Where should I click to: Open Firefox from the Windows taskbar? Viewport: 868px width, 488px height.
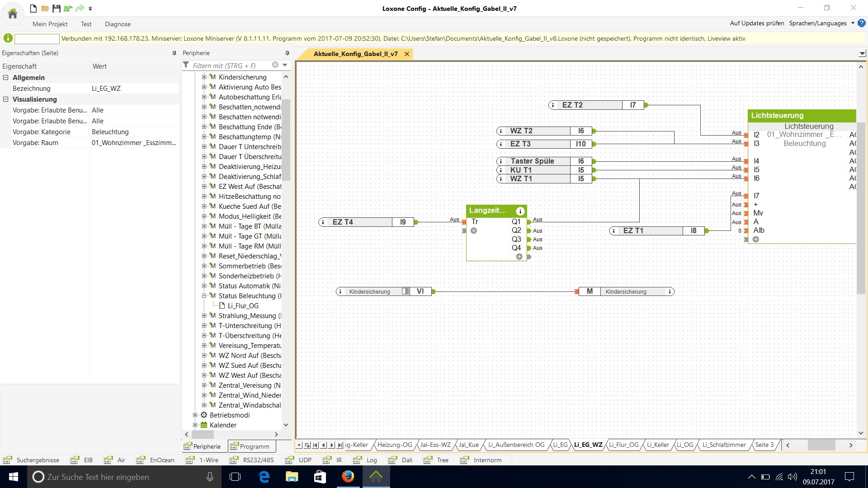click(x=348, y=477)
